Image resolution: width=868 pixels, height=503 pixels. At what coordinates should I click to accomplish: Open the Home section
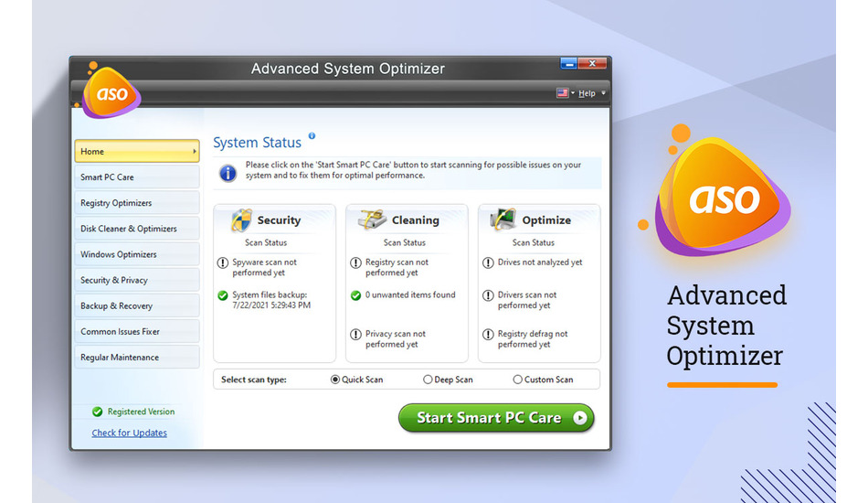click(x=137, y=151)
